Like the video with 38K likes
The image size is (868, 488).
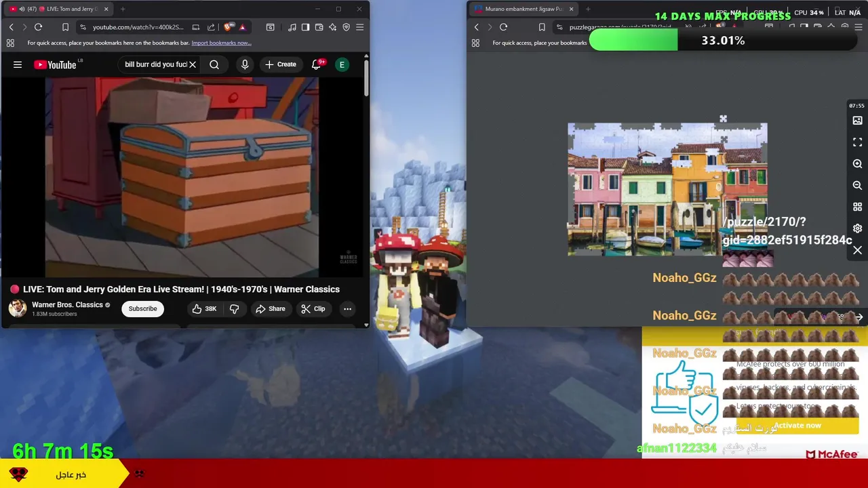(x=204, y=308)
